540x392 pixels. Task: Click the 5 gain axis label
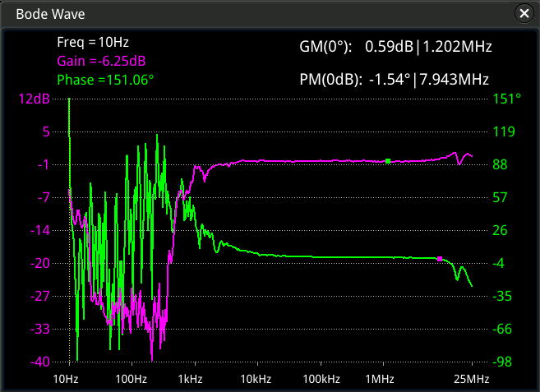click(x=46, y=131)
